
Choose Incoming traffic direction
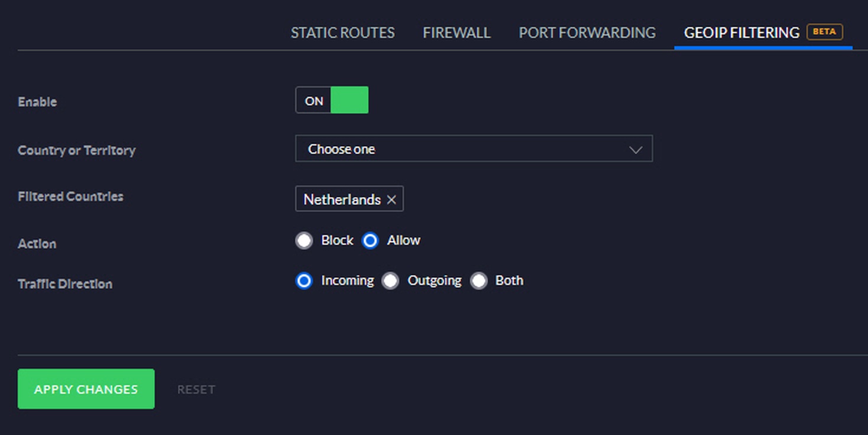304,281
